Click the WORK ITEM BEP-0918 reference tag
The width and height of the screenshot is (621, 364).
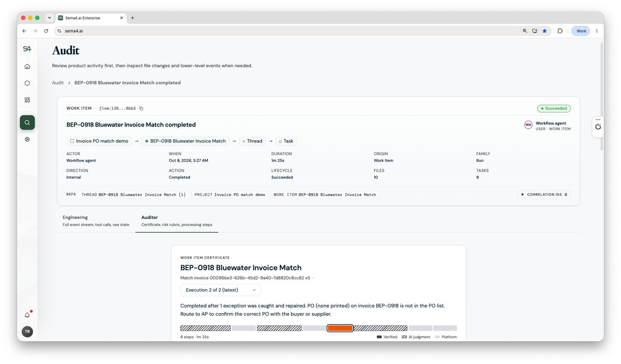coord(325,195)
